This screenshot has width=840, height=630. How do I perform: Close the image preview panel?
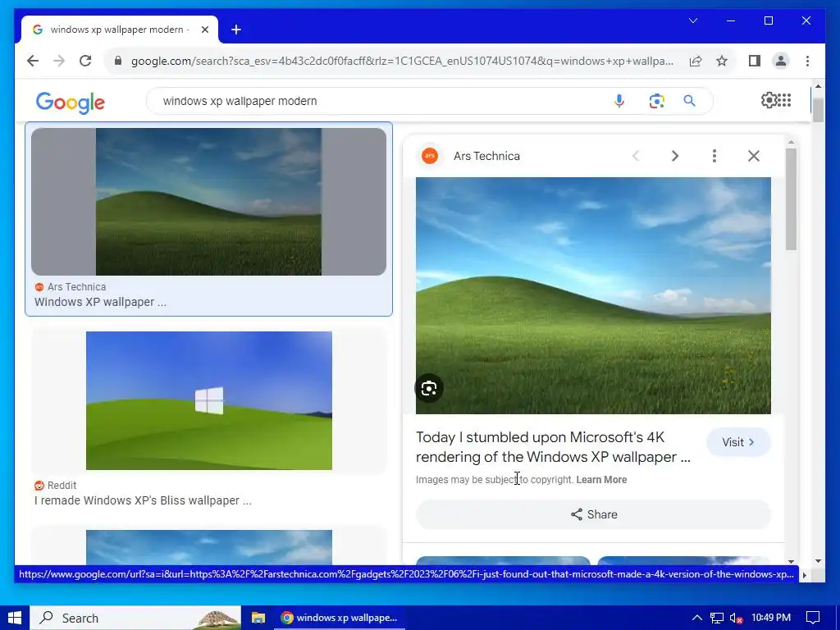[x=754, y=156]
